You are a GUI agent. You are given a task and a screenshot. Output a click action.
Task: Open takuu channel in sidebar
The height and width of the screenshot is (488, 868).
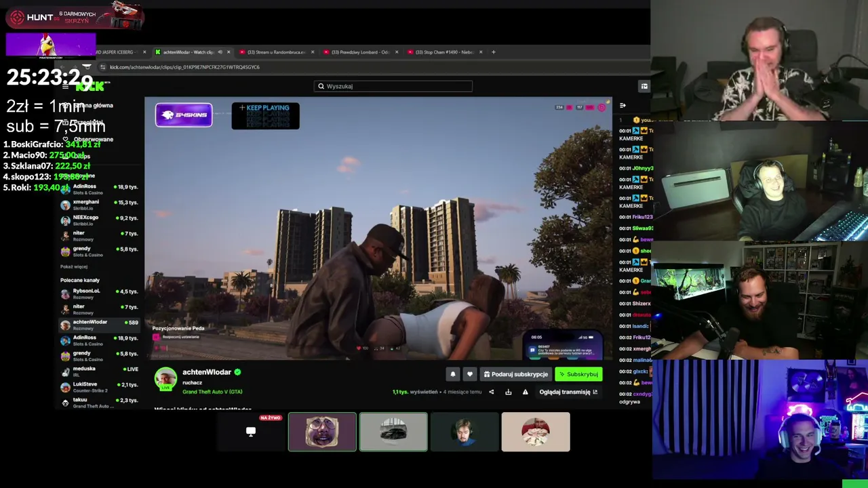coord(100,403)
